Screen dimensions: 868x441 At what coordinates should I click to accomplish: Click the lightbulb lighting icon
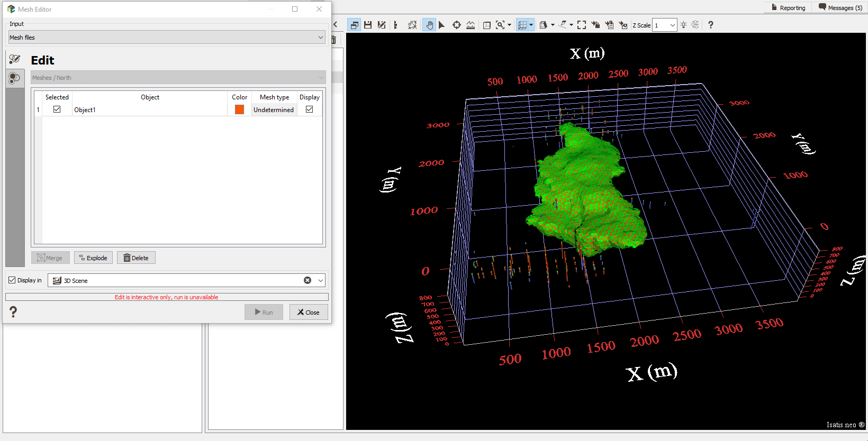pyautogui.click(x=683, y=25)
